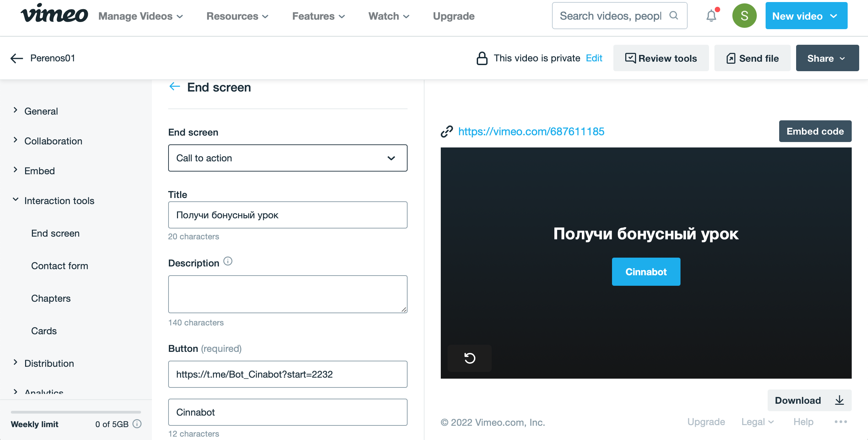868x440 pixels.
Task: Collapse the Interaction tools section
Action: (59, 201)
